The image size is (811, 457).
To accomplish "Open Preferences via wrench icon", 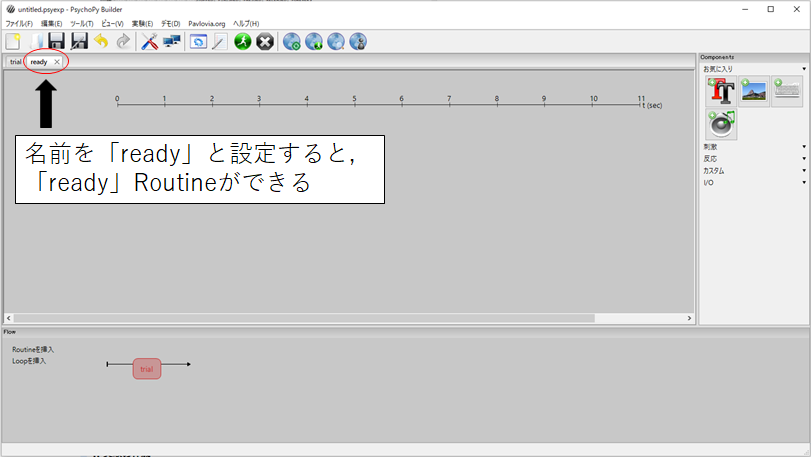I will (149, 41).
